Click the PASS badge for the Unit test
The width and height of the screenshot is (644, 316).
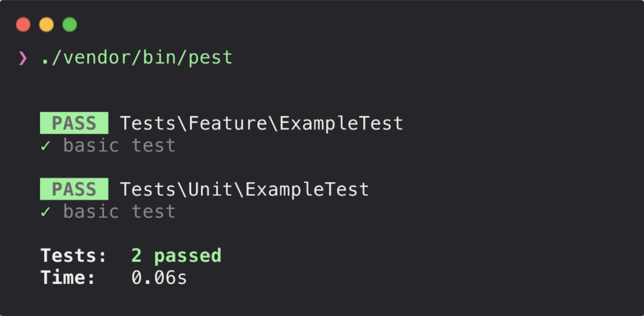(x=74, y=189)
